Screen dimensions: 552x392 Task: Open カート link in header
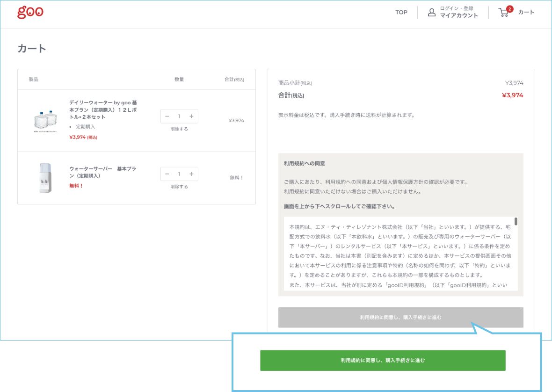coord(526,12)
